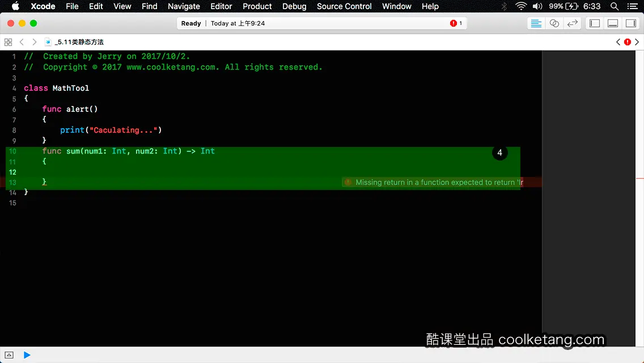
Task: Open the View menu
Action: click(122, 6)
